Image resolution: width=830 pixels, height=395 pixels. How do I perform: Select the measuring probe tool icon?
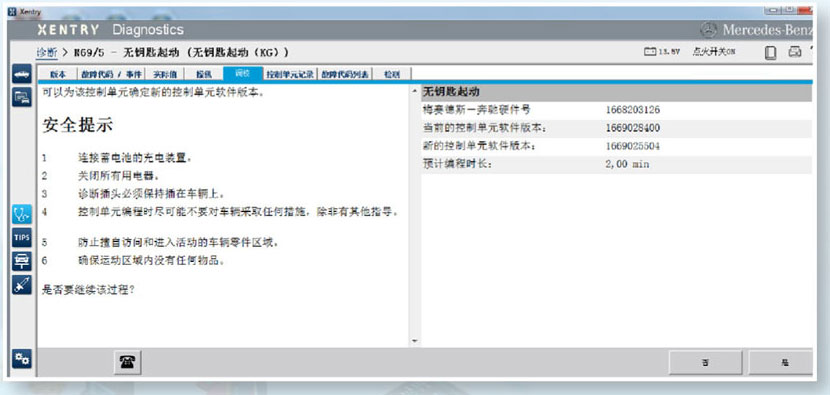click(22, 285)
